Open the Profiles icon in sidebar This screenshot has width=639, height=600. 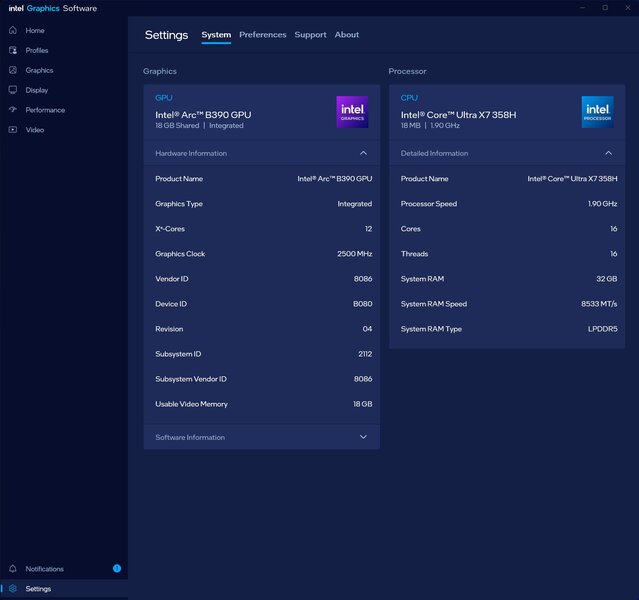click(13, 50)
